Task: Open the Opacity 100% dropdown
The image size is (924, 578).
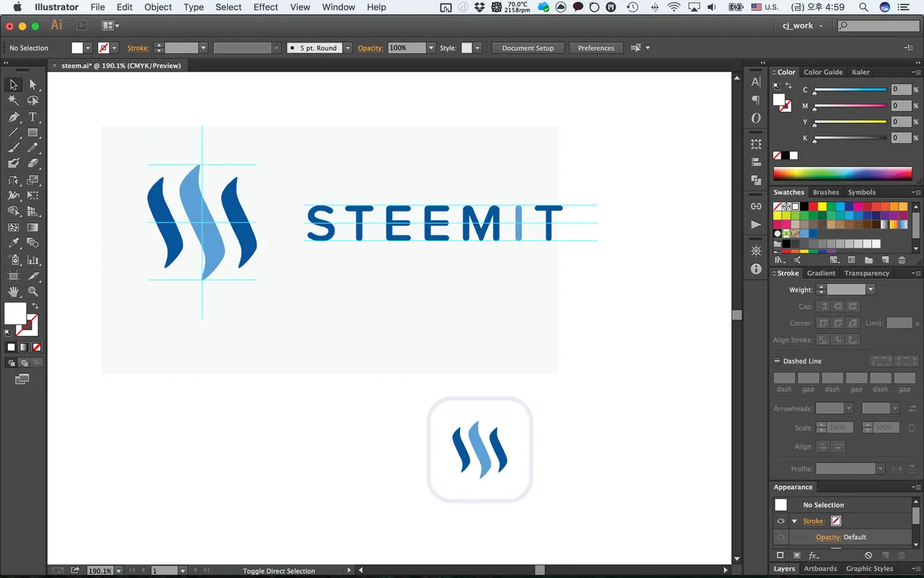Action: pyautogui.click(x=431, y=48)
